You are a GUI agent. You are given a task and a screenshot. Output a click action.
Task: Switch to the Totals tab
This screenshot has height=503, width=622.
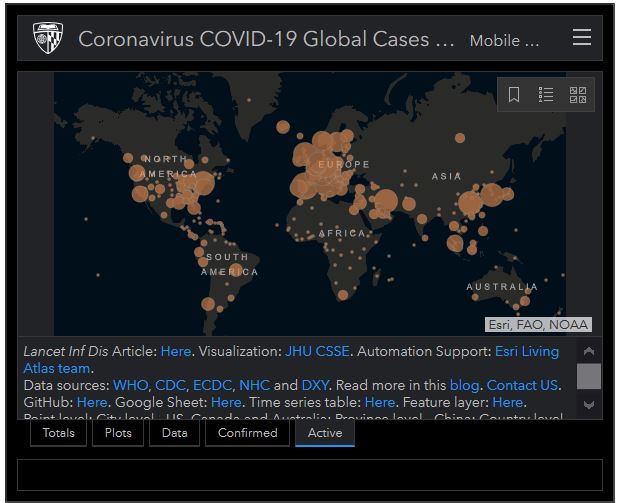pyautogui.click(x=58, y=433)
